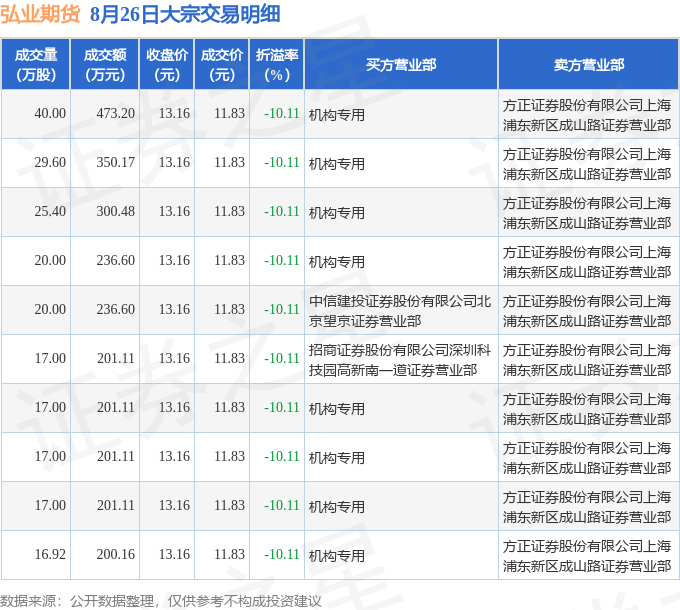The width and height of the screenshot is (680, 610).
Task: Select the 成交量(万股) column header
Action: [x=36, y=65]
